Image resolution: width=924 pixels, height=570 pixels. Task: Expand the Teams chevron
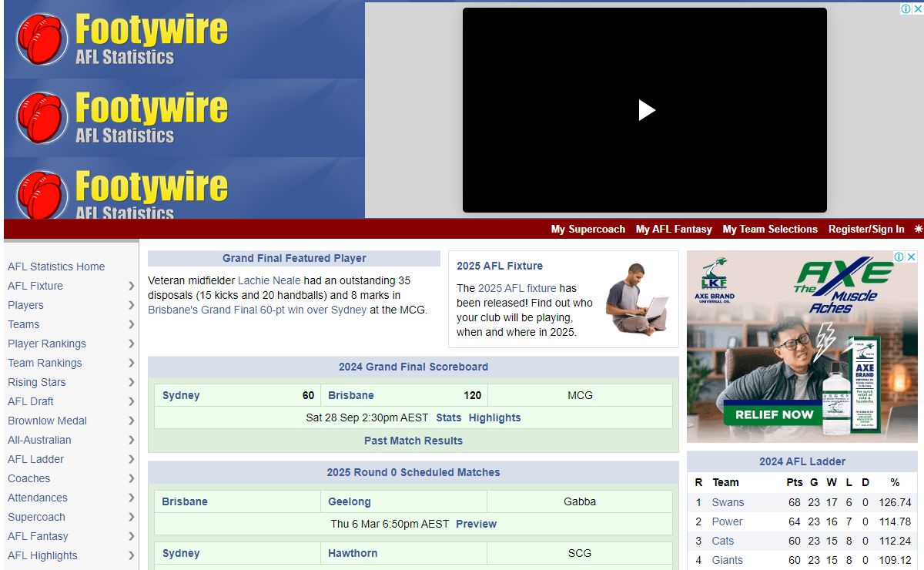(x=131, y=324)
